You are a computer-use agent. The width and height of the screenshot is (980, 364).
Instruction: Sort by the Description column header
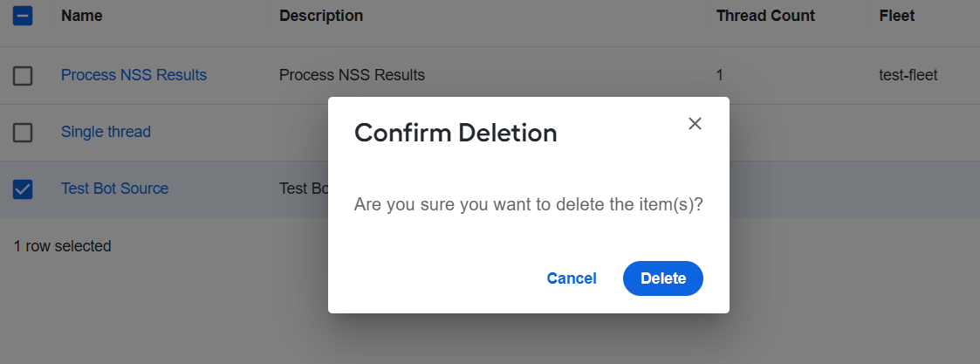click(321, 16)
